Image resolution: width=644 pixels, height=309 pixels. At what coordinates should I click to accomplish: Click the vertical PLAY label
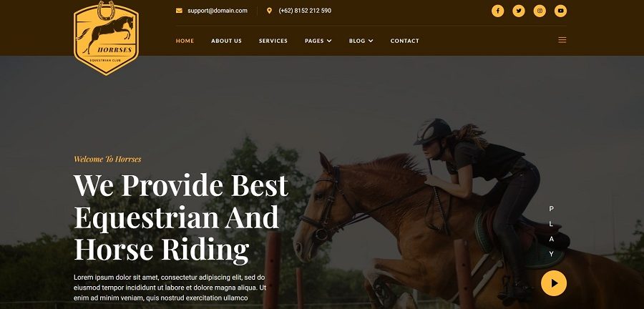(551, 232)
